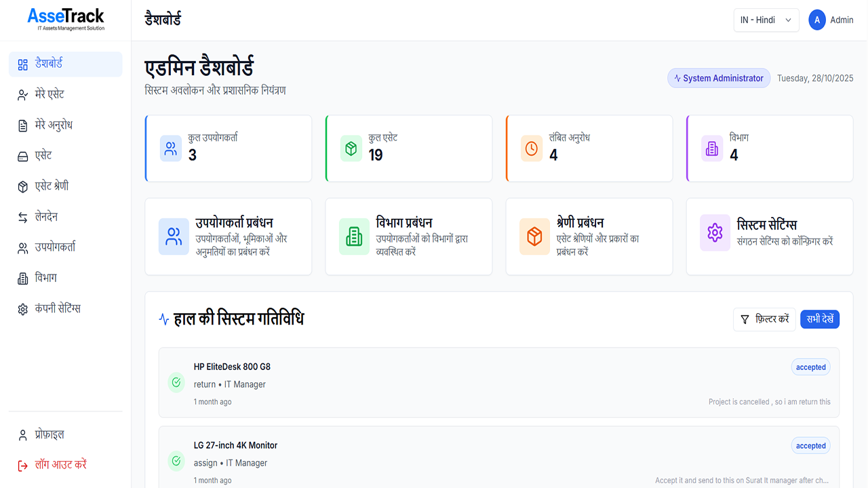Click the clock icon on लंबित अनुरोध card
This screenshot has height=488, width=868.
pos(532,148)
